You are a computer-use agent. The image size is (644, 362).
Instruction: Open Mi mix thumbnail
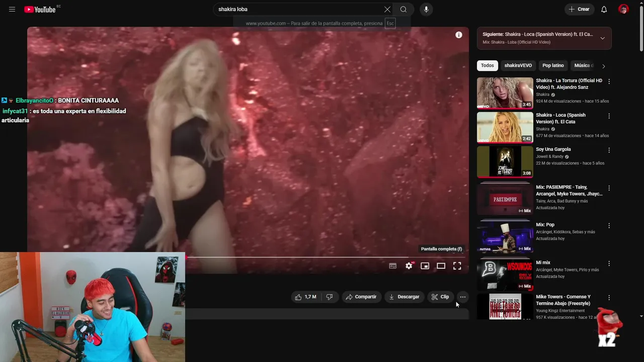tap(505, 274)
